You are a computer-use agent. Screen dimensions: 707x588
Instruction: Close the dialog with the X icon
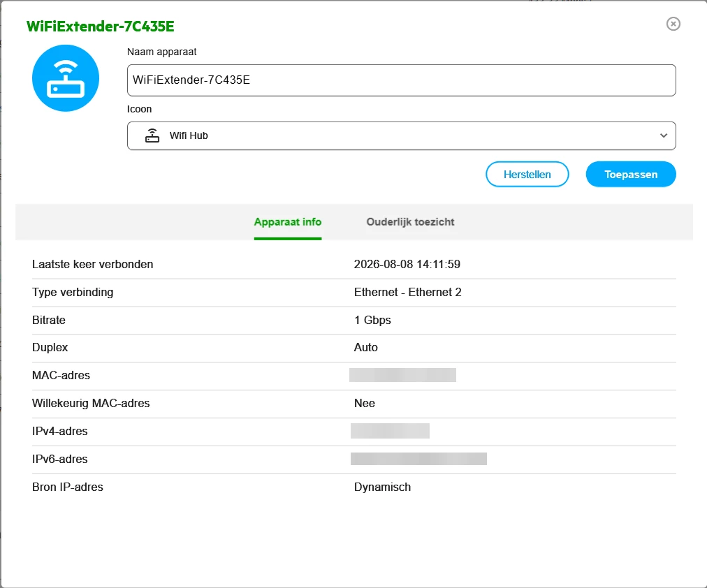click(x=673, y=24)
